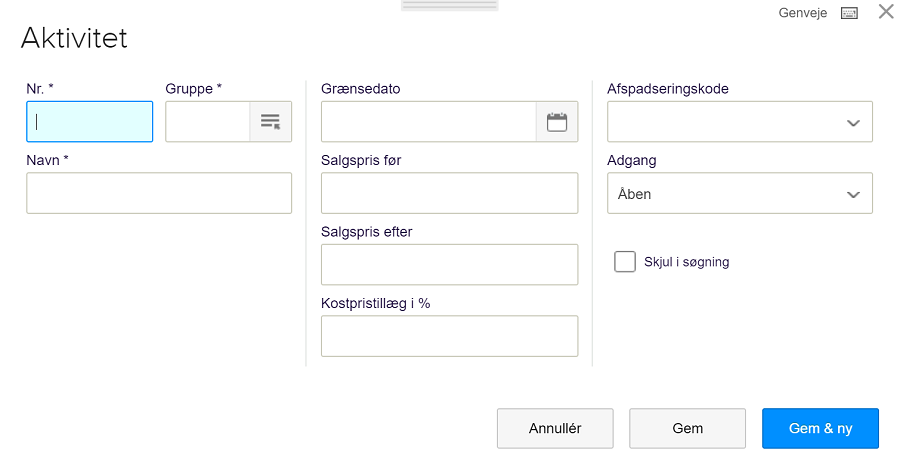
Task: Focus the Nr. input field
Action: pyautogui.click(x=90, y=122)
